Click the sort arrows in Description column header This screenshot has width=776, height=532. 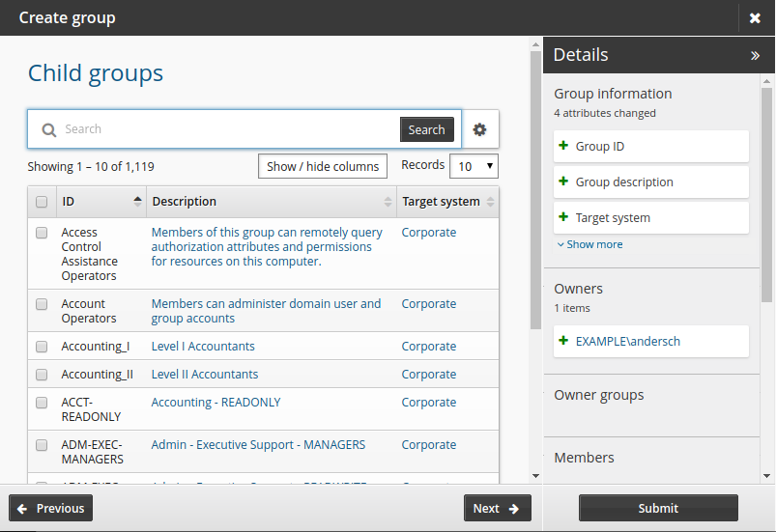[x=388, y=202]
